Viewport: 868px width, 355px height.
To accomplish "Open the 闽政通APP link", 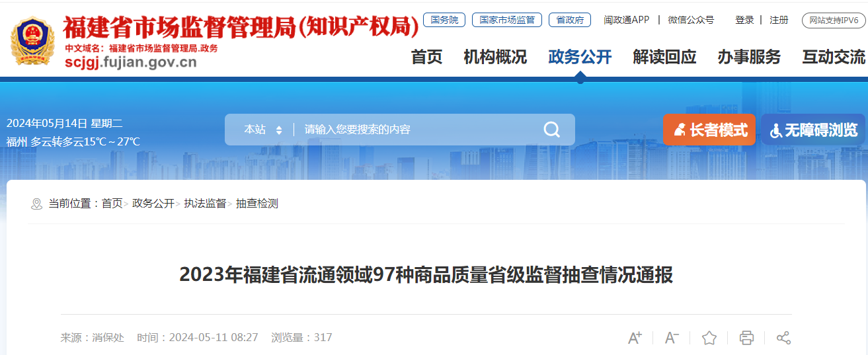I will tap(627, 20).
